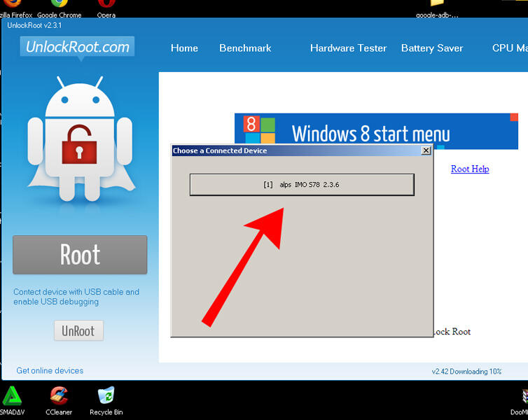The image size is (528, 420).
Task: Close the Choose a Connected Device dialog
Action: coord(426,150)
